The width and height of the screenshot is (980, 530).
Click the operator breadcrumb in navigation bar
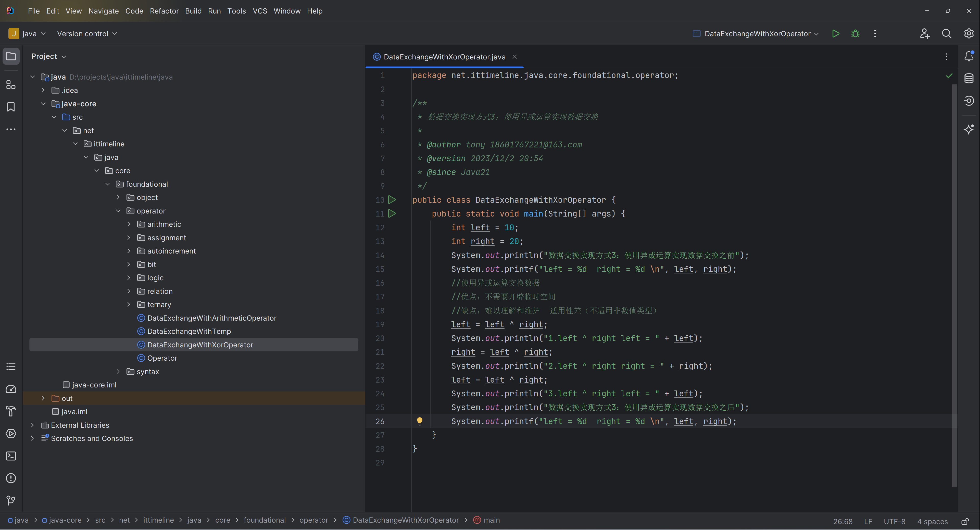tap(313, 520)
